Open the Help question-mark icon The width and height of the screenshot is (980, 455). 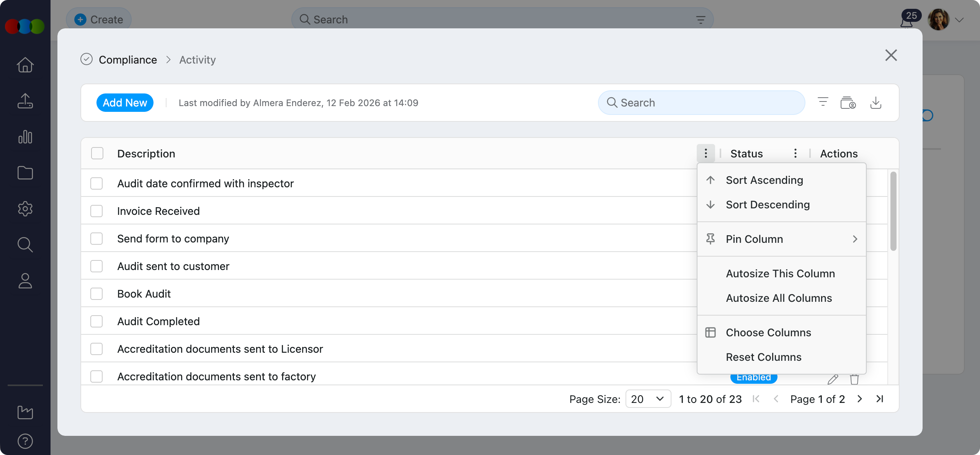(x=25, y=441)
